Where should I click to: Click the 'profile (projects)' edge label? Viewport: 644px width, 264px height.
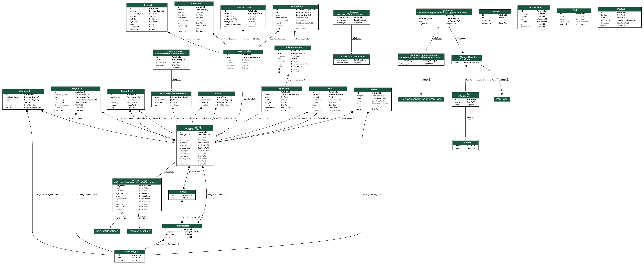194,39
